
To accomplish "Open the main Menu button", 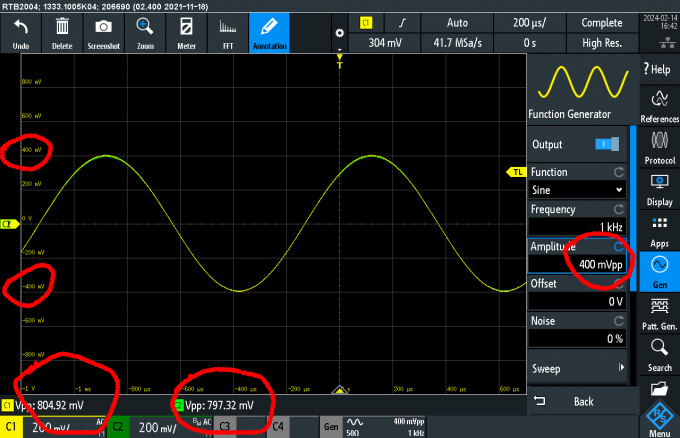I will pos(659,420).
